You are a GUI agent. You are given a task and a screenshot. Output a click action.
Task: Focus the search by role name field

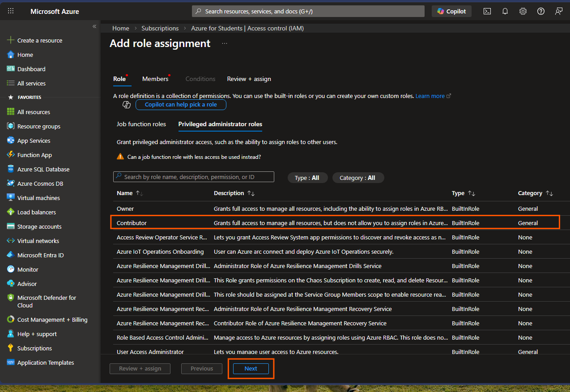pos(194,177)
